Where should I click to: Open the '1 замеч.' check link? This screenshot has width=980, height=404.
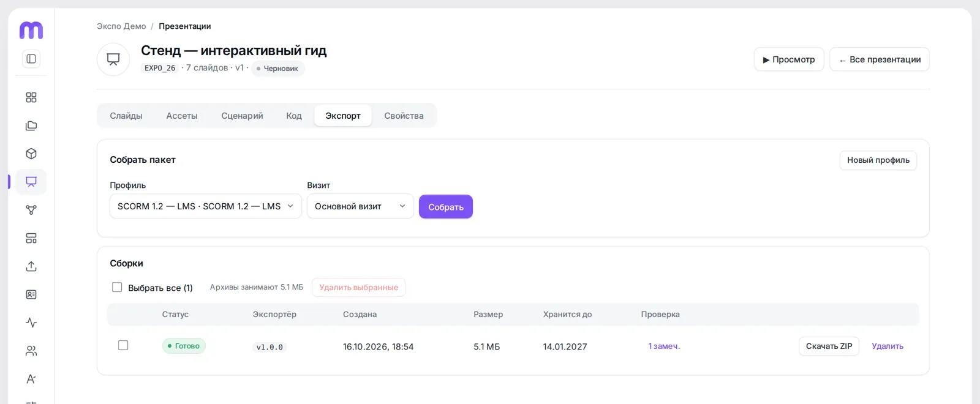(x=664, y=346)
